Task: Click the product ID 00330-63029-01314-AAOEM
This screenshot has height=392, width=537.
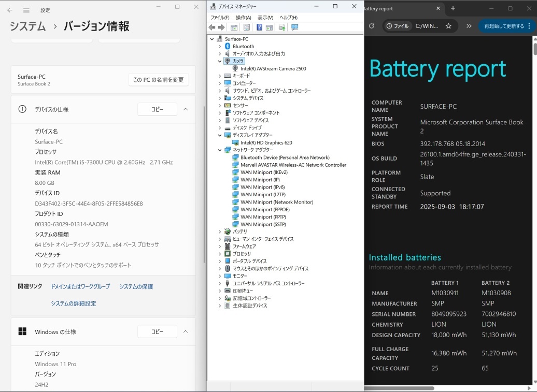Action: (71, 224)
